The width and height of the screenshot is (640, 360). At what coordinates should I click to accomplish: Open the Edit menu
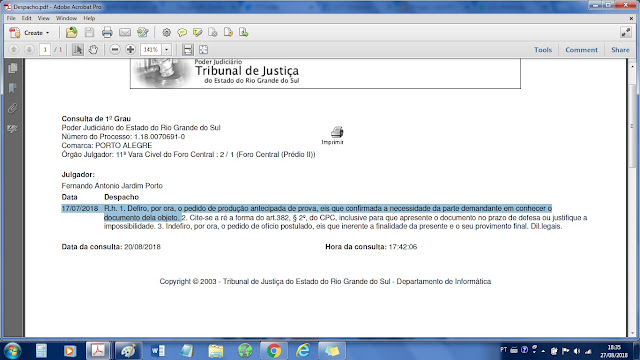(x=27, y=18)
